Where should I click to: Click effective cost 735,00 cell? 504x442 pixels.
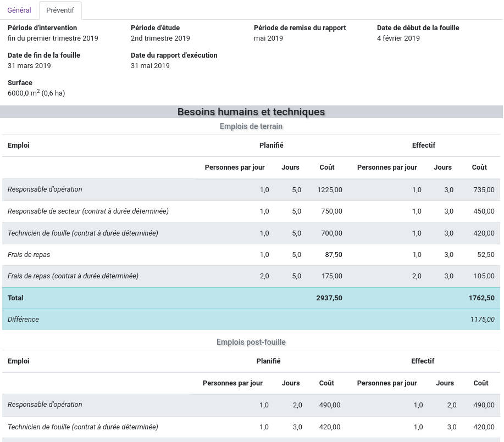484,190
